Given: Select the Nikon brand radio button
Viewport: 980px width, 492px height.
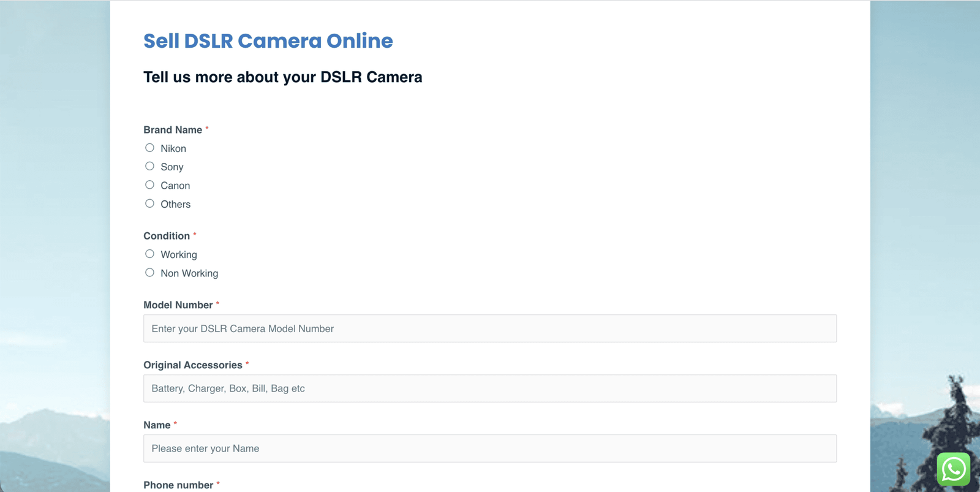Looking at the screenshot, I should click(x=149, y=148).
